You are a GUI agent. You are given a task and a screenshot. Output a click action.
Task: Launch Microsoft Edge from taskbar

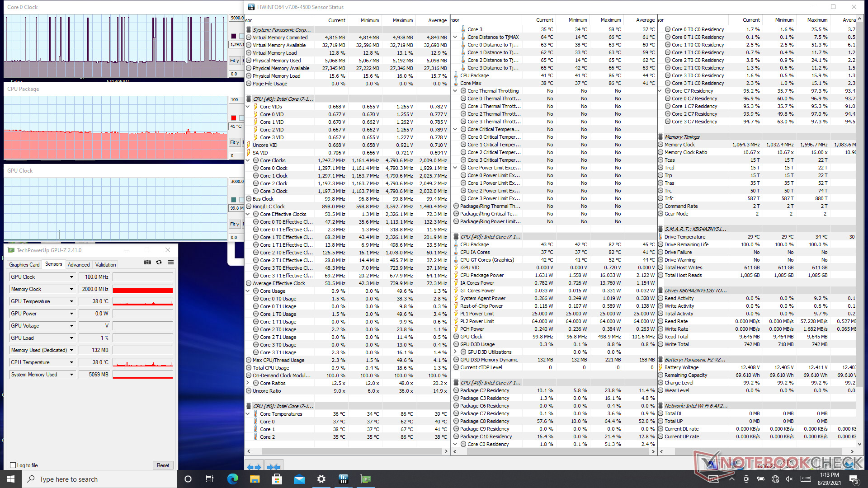click(232, 479)
